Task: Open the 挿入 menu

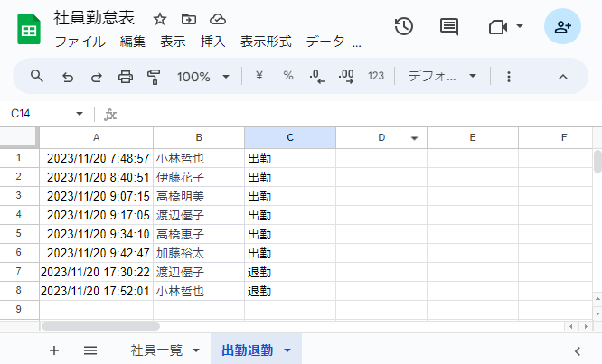Action: pos(212,42)
